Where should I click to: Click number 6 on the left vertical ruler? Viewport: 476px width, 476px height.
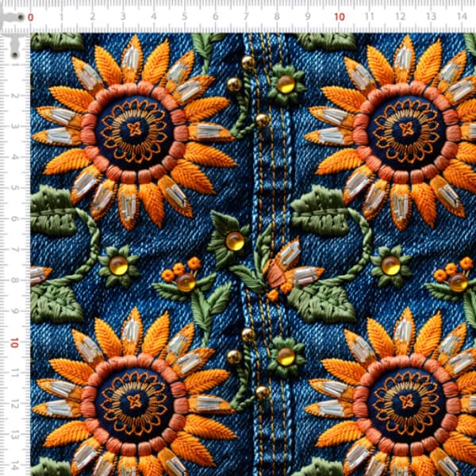click(14, 219)
